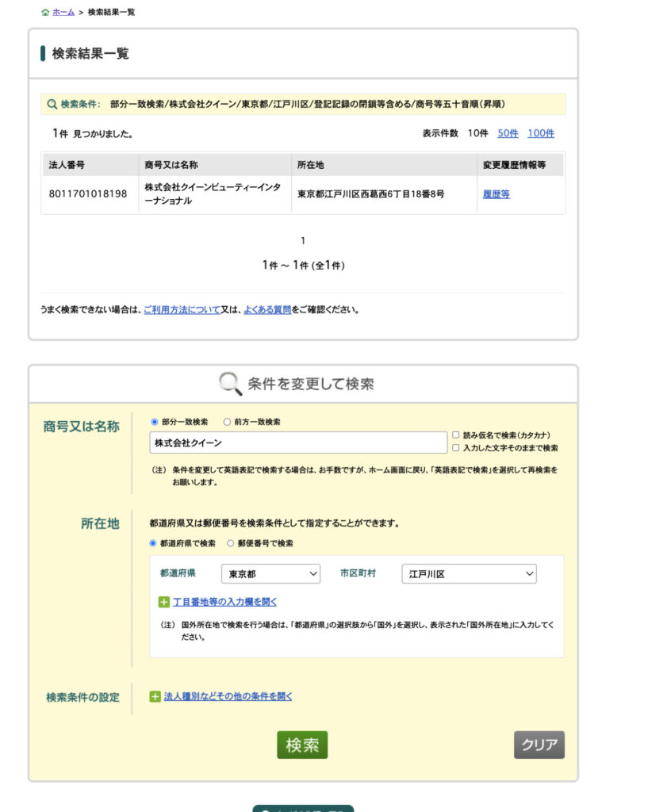Enable 読み仮名で検索(カタカナ) checkbox
Screen dimensions: 648x812
455,435
